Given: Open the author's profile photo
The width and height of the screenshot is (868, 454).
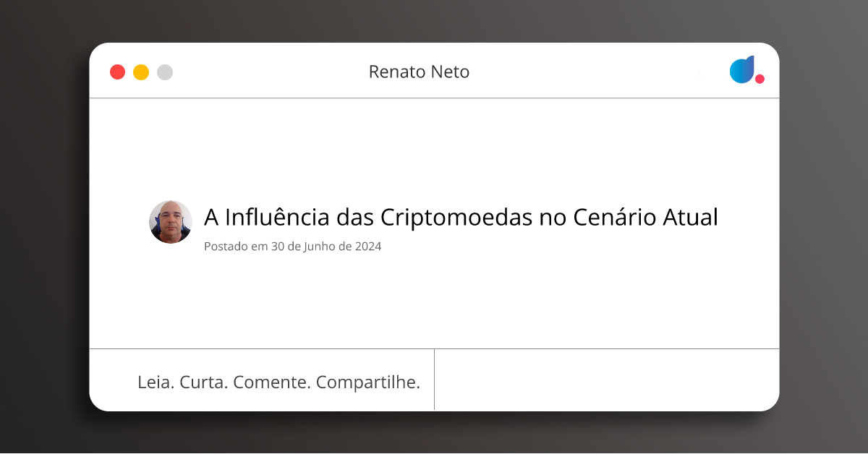Looking at the screenshot, I should pos(171,222).
